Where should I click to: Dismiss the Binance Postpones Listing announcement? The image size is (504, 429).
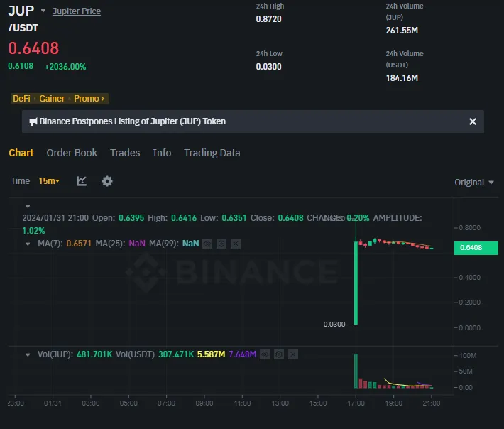point(473,121)
